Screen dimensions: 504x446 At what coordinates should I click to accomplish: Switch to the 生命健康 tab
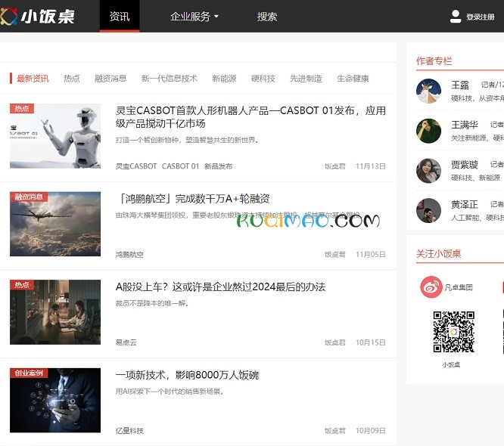[x=353, y=79]
